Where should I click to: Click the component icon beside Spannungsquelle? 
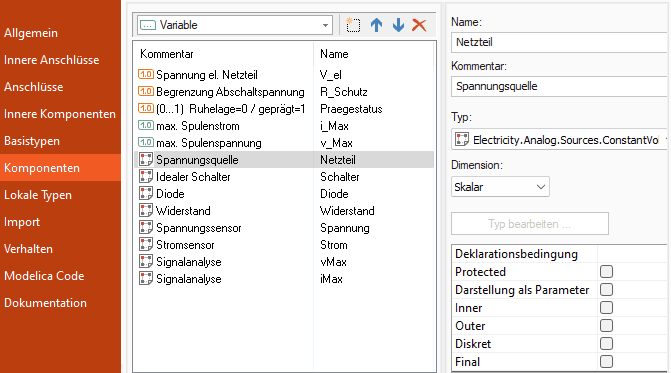[146, 160]
